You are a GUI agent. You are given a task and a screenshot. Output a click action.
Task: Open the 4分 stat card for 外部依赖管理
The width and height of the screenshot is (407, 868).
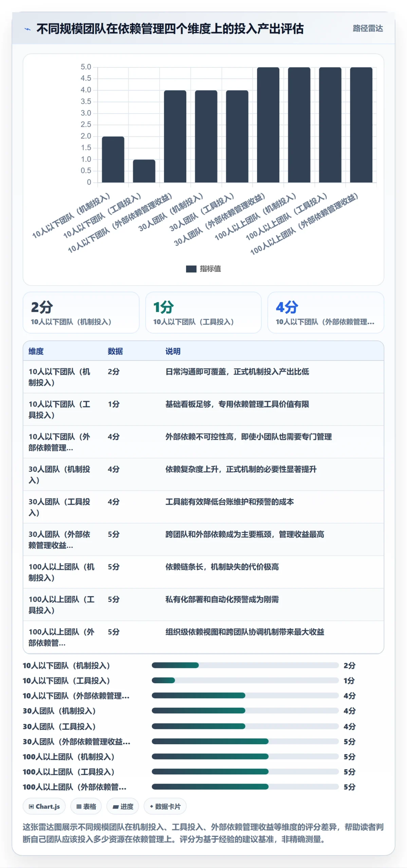click(x=326, y=312)
